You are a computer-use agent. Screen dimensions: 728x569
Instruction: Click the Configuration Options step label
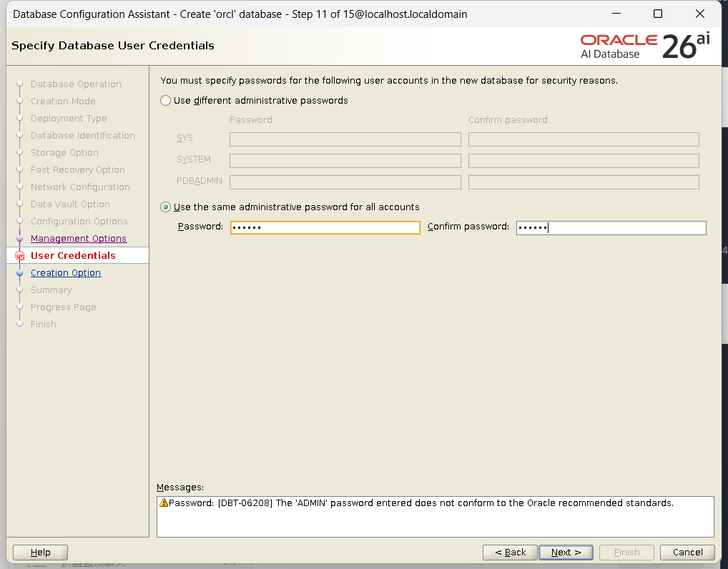79,222
